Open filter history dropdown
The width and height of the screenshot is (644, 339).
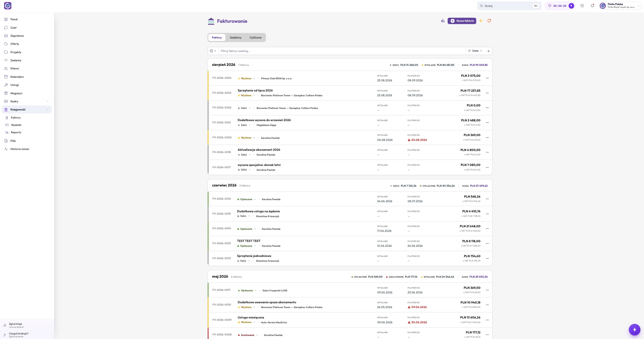coord(213,51)
